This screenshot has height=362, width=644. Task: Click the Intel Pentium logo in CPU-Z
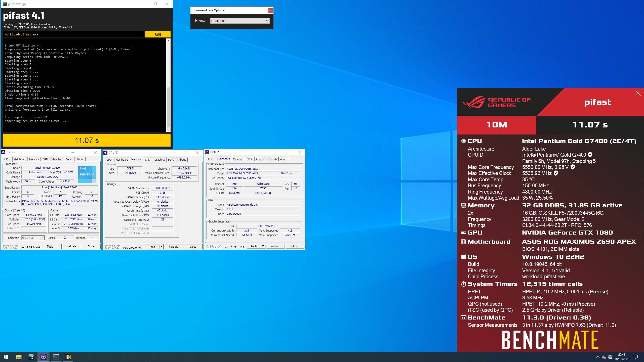[87, 174]
